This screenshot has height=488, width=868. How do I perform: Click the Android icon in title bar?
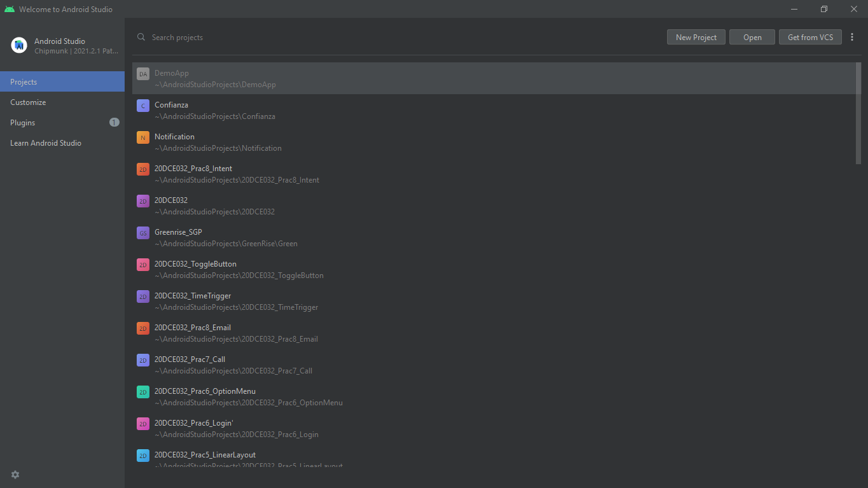point(9,9)
